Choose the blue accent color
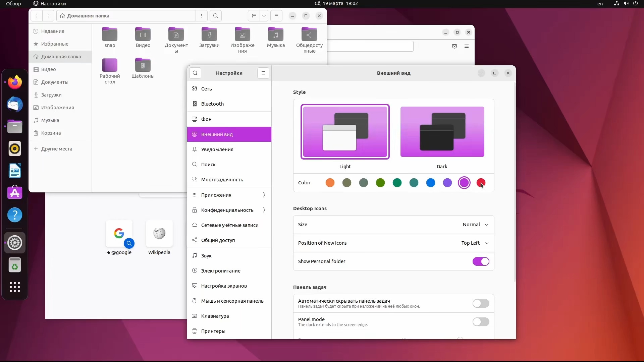The height and width of the screenshot is (362, 644). [x=431, y=183]
